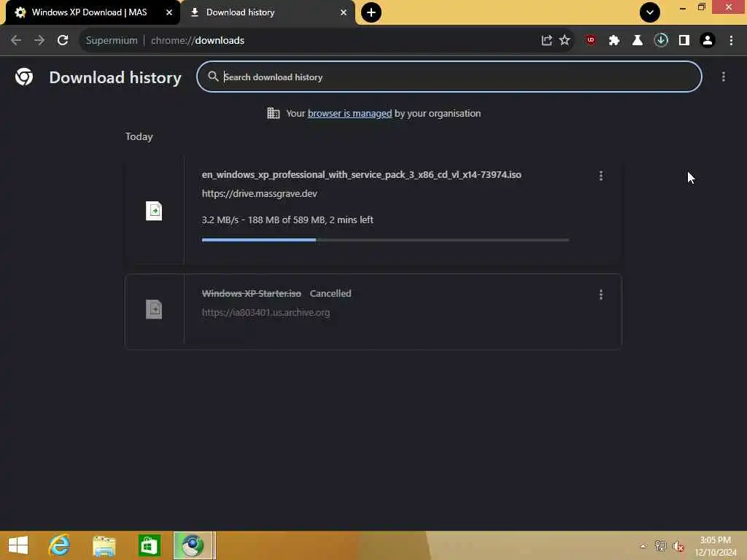Launch Internet Explorer from the taskbar

60,545
